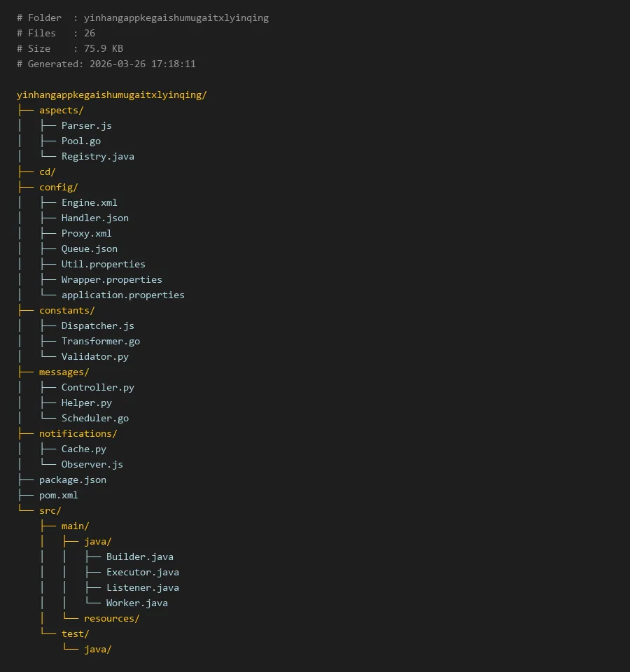Click the aspects/ folder entry

(61, 110)
